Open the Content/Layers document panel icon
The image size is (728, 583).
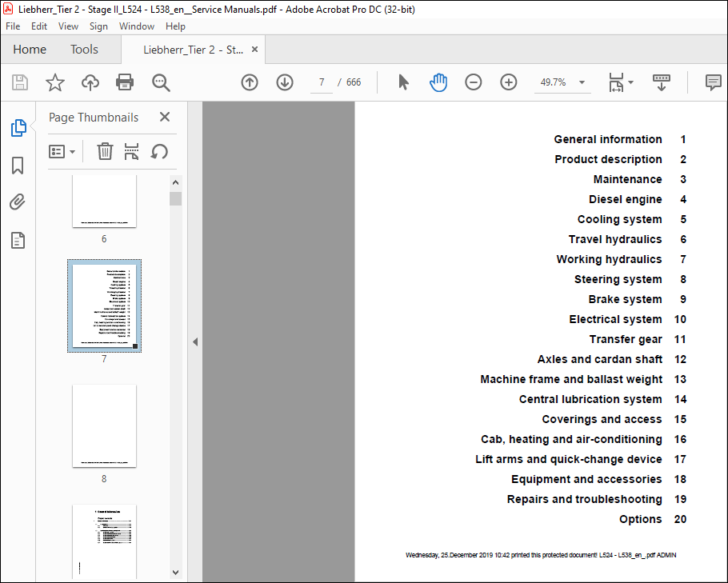pos(18,241)
